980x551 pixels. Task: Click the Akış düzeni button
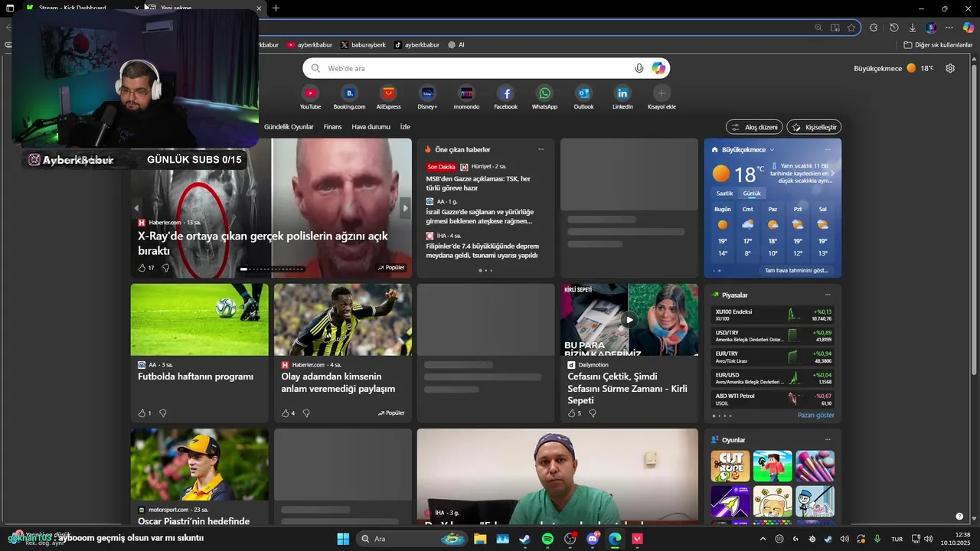point(755,127)
